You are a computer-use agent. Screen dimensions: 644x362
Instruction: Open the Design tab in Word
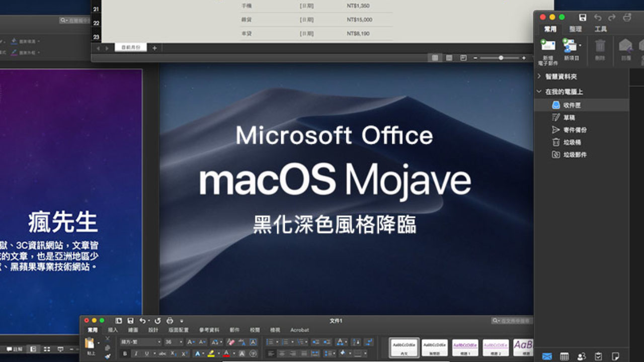[x=153, y=330]
